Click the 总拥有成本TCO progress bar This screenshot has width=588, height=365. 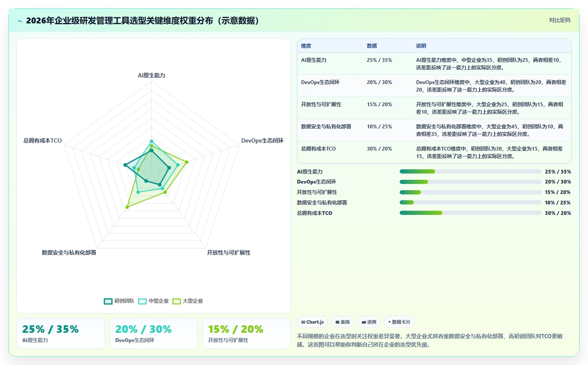[x=470, y=213]
